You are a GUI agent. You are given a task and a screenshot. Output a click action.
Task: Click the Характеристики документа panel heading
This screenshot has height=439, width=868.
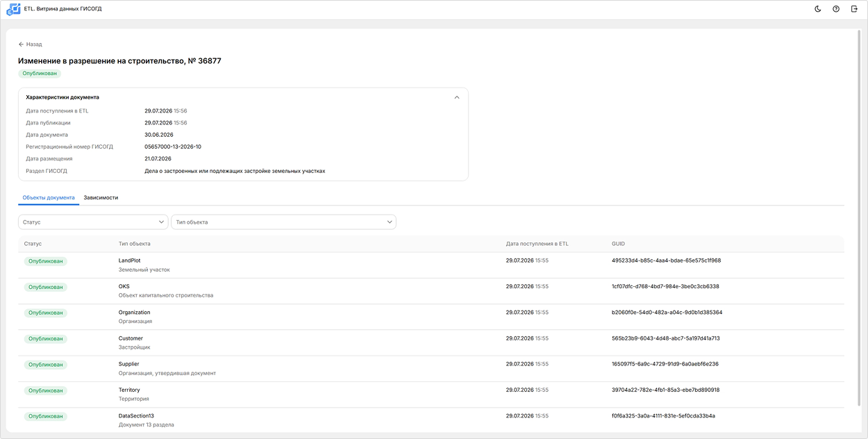tap(62, 97)
